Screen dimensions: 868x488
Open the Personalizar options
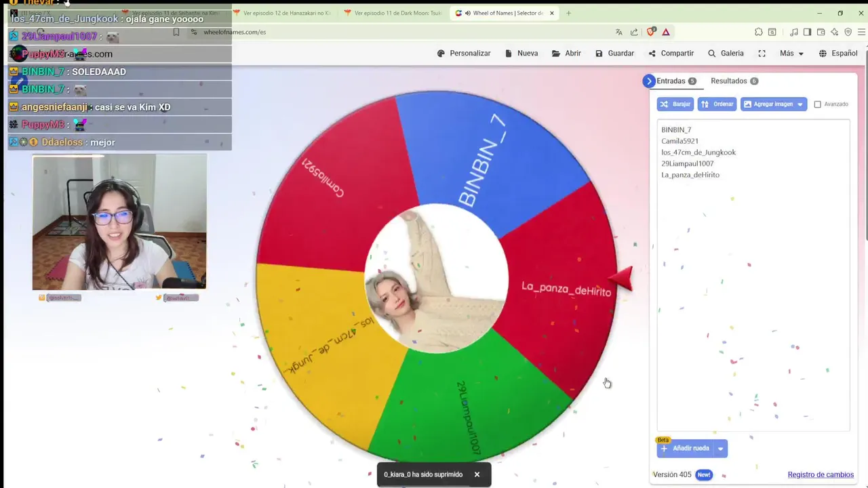[464, 54]
